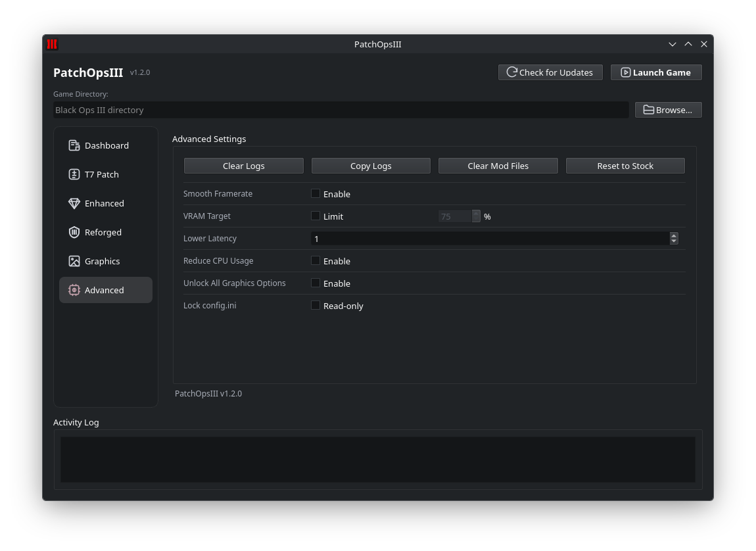
Task: Select the Advanced tab
Action: pos(106,290)
